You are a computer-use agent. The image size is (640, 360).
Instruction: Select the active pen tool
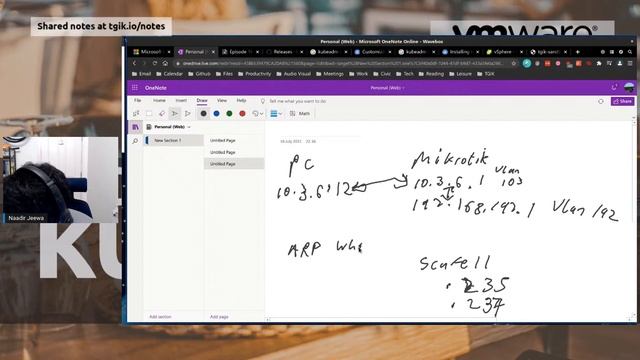click(x=175, y=113)
